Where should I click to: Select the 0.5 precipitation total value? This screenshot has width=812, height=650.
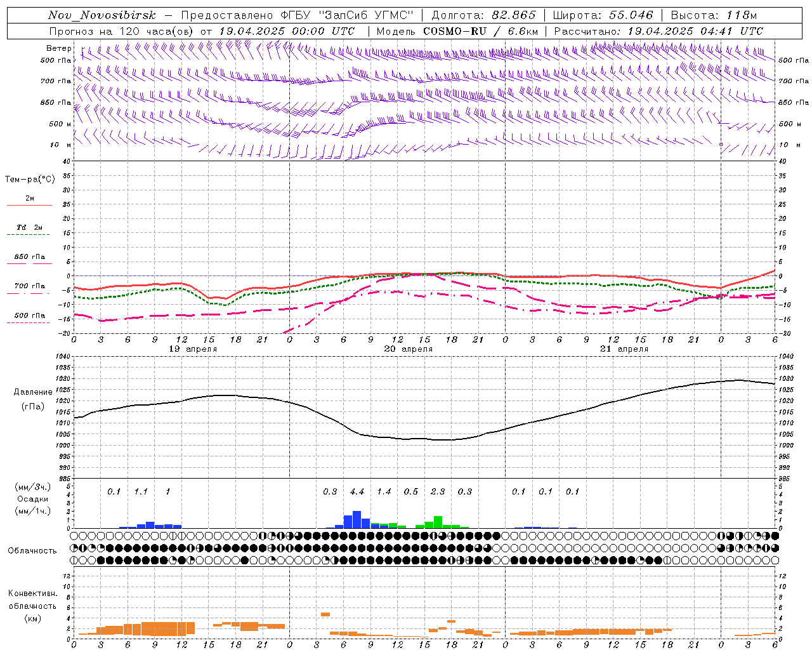pos(411,492)
